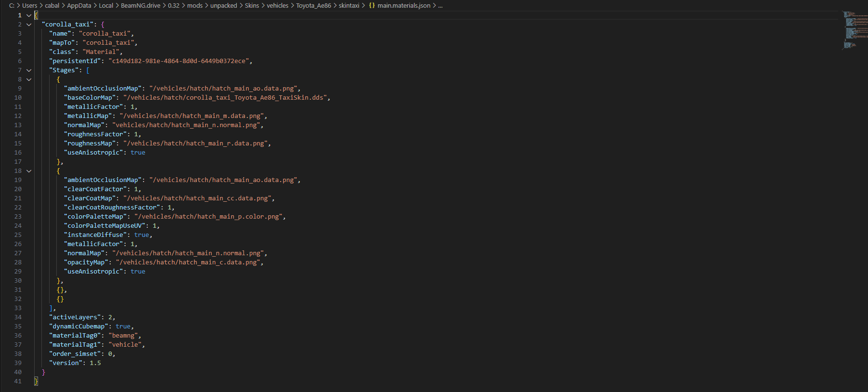Collapse the "Stages" array fold chevron
Image resolution: width=868 pixels, height=392 pixels.
tap(29, 70)
